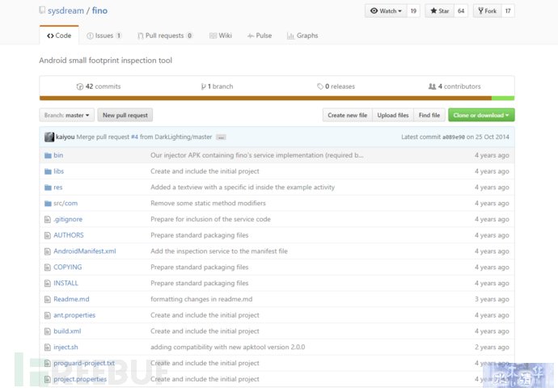This screenshot has width=558, height=392.
Task: Click the COPYING file icon
Action: [x=48, y=268]
